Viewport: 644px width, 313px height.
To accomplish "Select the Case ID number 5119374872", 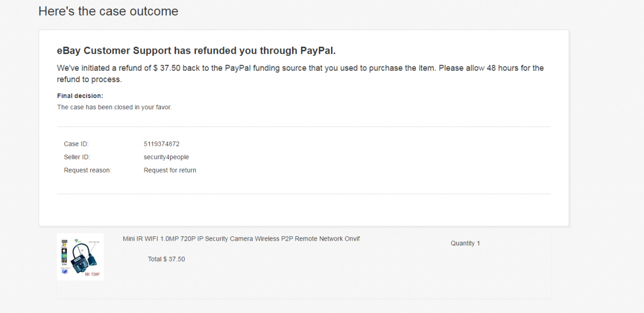I will click(162, 144).
